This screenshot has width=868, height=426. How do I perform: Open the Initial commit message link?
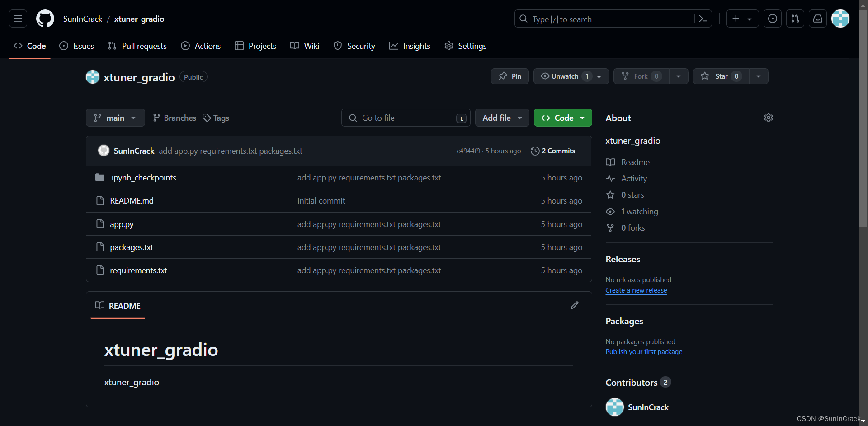(321, 200)
